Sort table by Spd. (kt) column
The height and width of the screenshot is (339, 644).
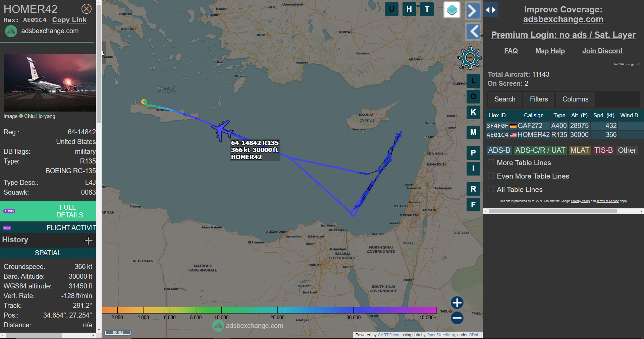coord(604,115)
